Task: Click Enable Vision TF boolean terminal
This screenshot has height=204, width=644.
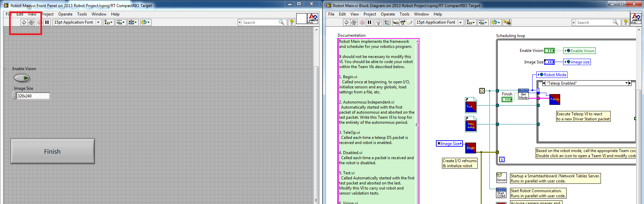Action: 549,51
